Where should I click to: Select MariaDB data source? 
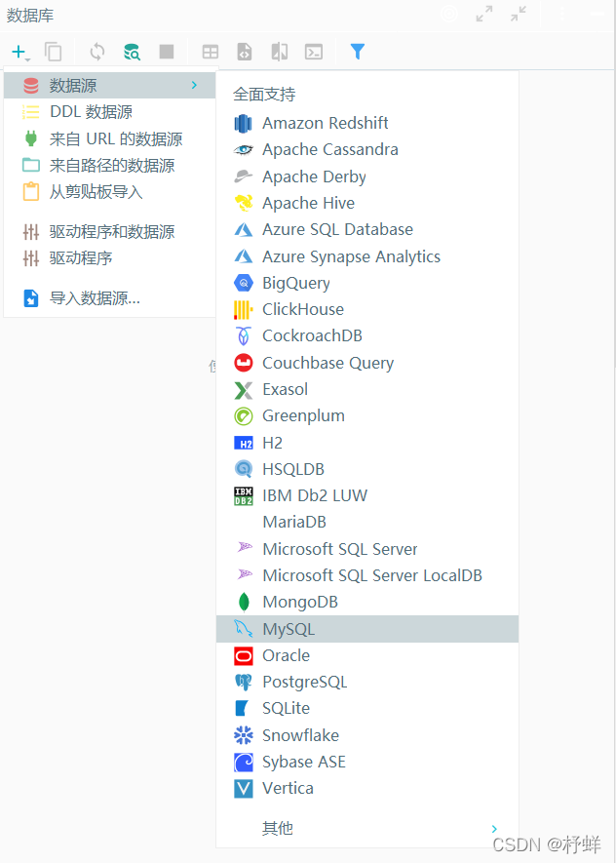click(367, 522)
